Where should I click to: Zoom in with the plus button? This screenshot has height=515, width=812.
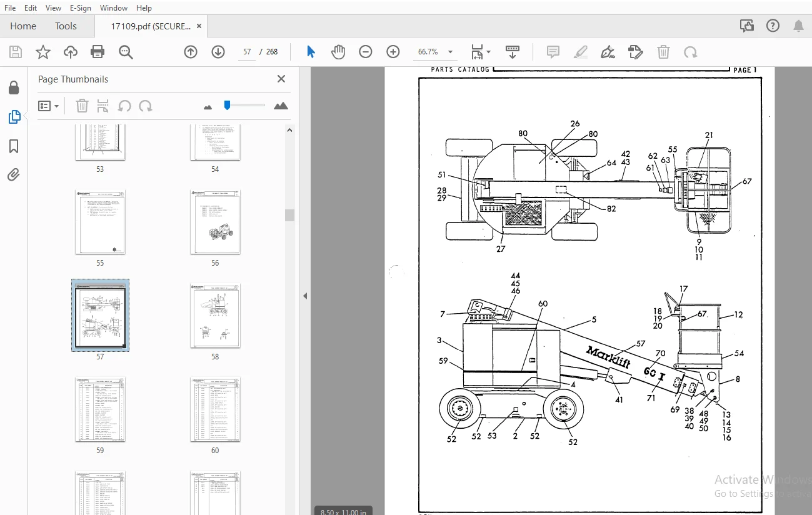click(x=393, y=52)
